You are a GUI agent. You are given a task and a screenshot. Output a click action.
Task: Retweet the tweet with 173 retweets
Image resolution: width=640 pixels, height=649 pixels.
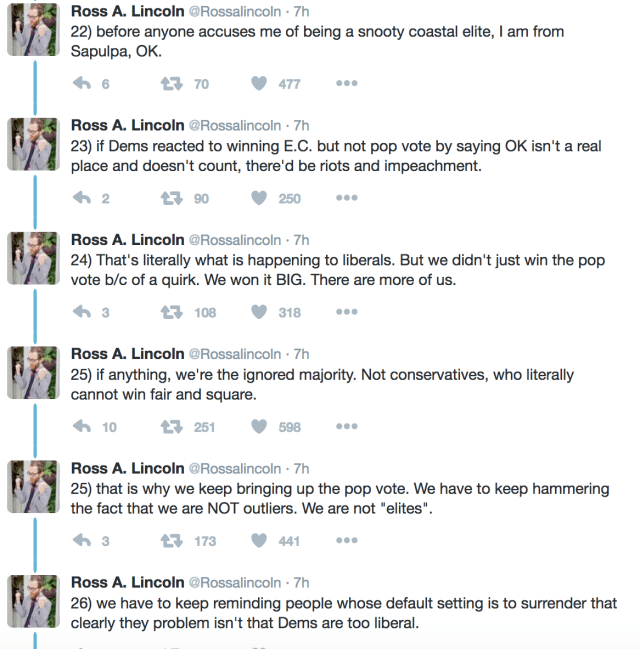click(x=171, y=541)
